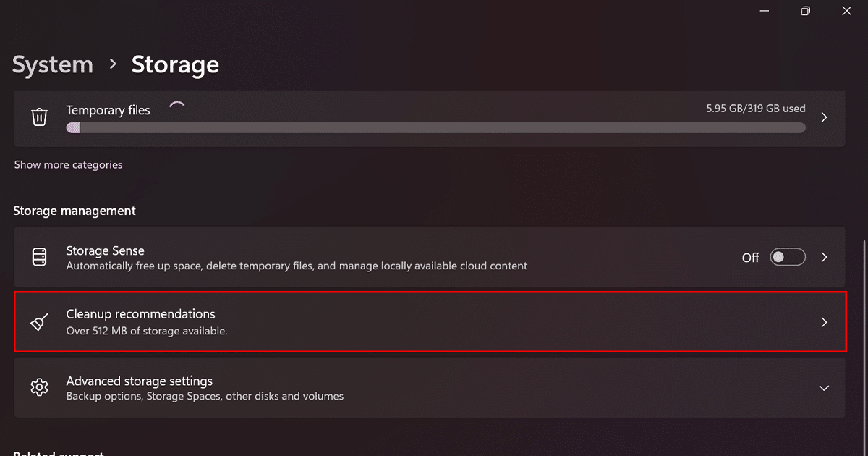Click Show more categories link

pos(68,165)
